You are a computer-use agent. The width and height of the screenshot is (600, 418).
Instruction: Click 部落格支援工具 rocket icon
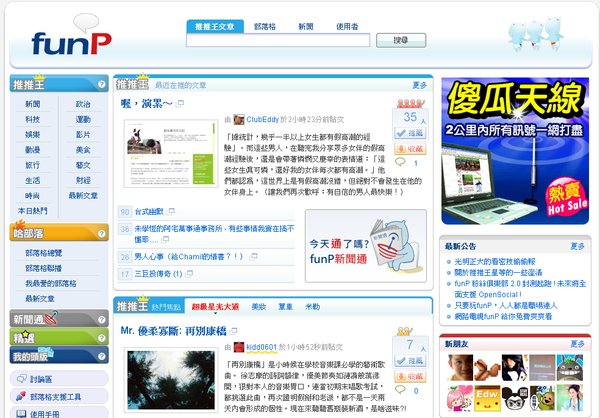coord(21,396)
